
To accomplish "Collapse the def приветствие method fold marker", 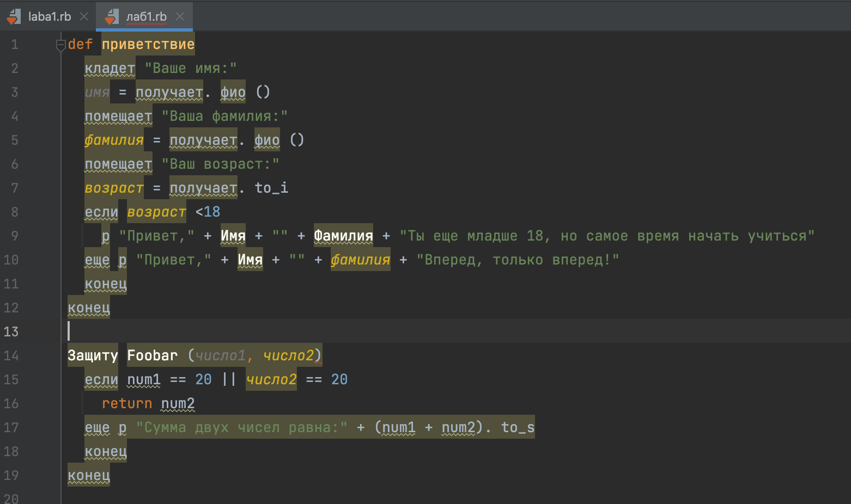I will (x=61, y=45).
